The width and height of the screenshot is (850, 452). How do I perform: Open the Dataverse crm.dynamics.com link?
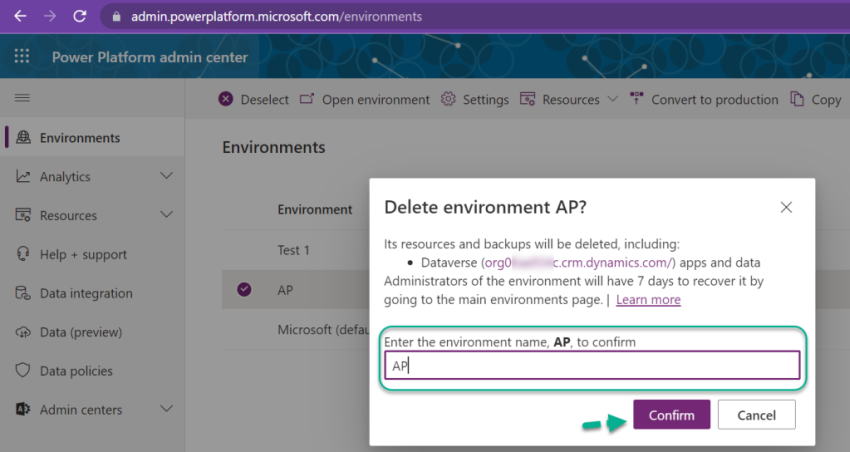[578, 262]
